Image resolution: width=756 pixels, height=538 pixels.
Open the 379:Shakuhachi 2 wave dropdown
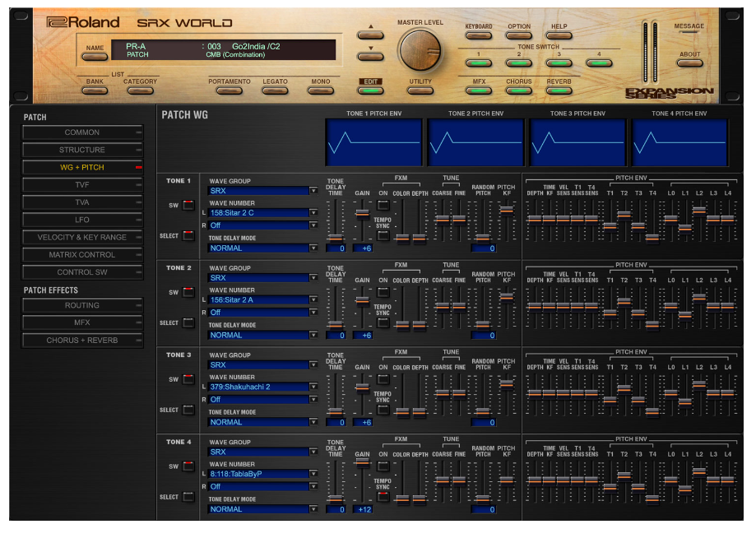point(262,387)
